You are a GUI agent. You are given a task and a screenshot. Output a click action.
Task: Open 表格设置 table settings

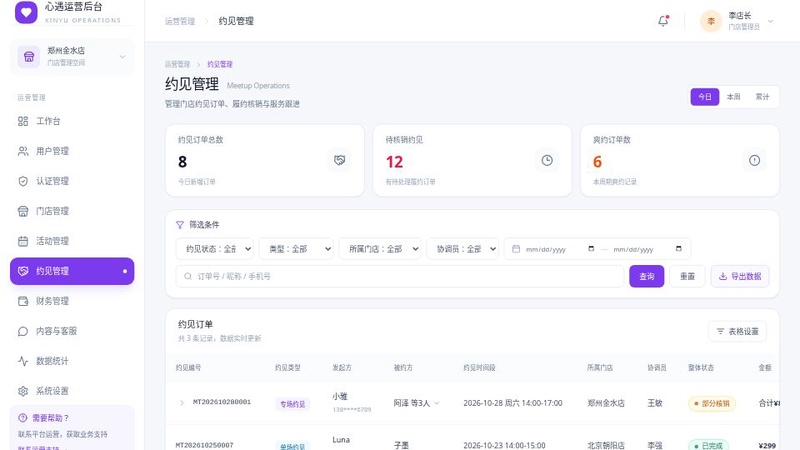(737, 332)
